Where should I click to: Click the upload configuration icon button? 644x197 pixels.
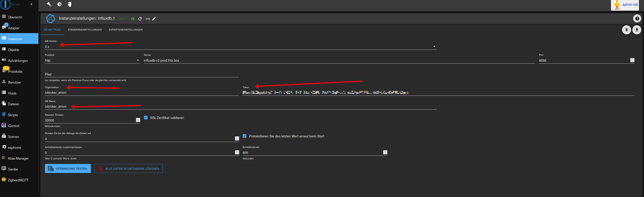coord(626,30)
